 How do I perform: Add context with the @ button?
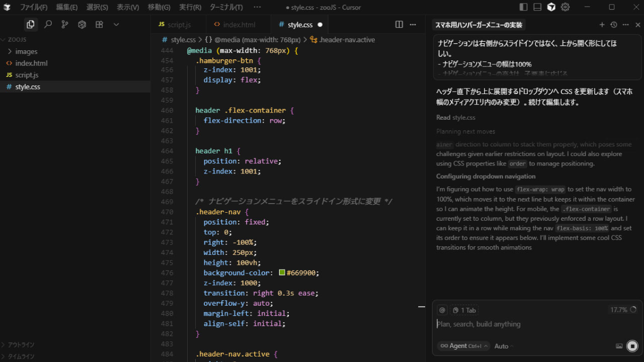pyautogui.click(x=442, y=310)
